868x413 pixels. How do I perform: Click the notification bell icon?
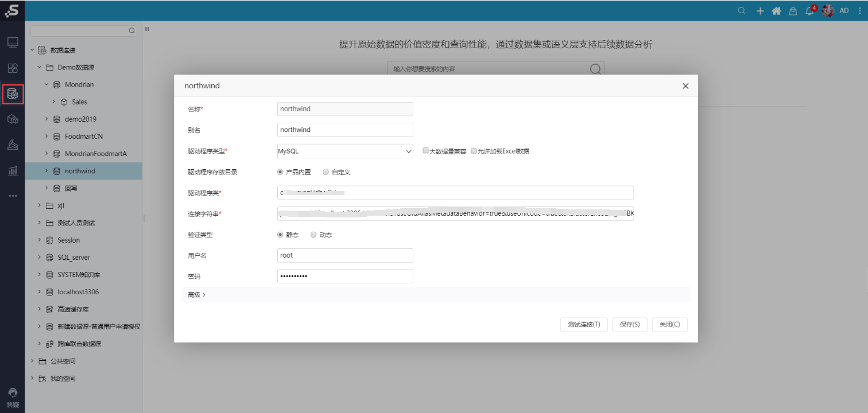[809, 11]
